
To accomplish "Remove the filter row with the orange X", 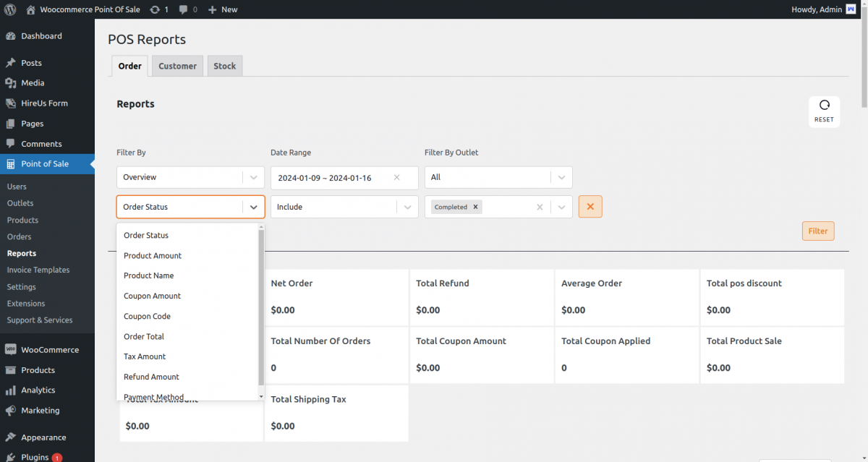I will [x=590, y=207].
